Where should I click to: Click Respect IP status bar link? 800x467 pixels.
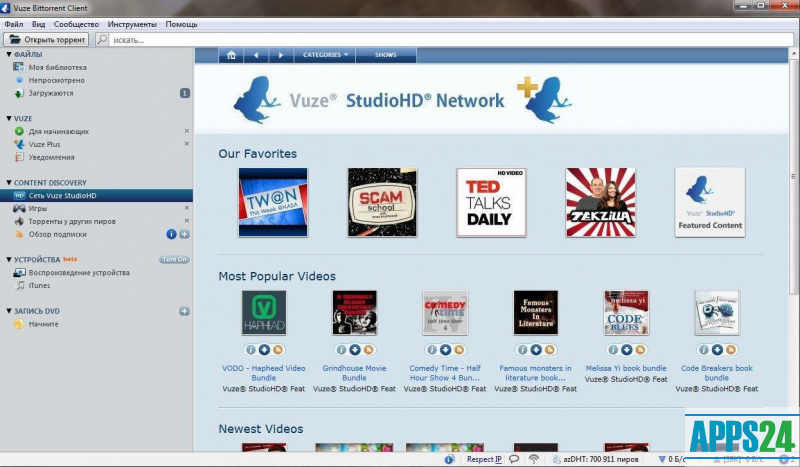[x=484, y=459]
